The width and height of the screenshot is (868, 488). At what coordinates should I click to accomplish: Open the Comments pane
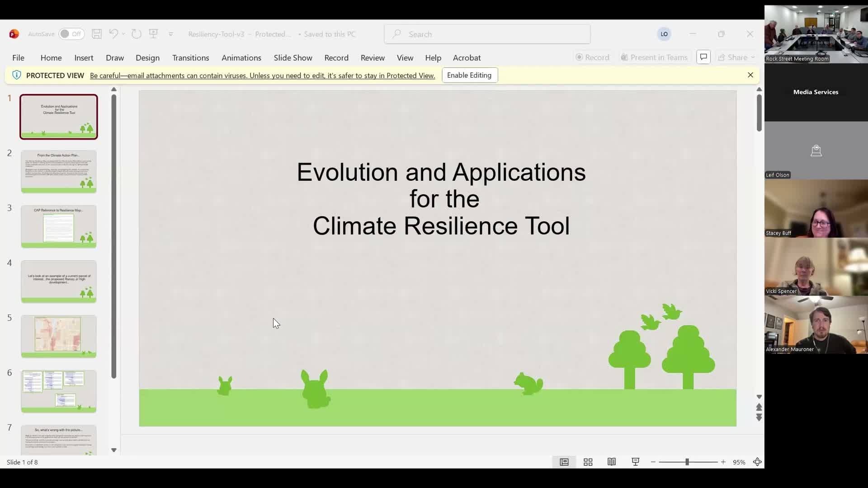tap(703, 57)
